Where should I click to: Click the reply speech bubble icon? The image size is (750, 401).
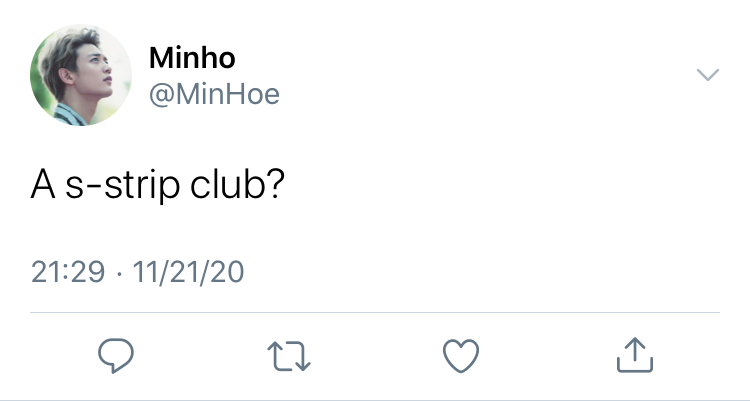coord(116,356)
